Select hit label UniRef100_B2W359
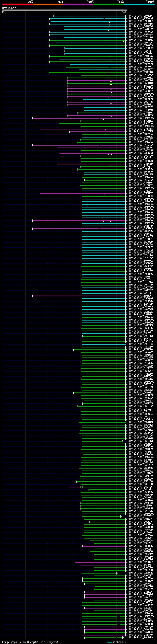The image size is (157, 644). (x=141, y=304)
